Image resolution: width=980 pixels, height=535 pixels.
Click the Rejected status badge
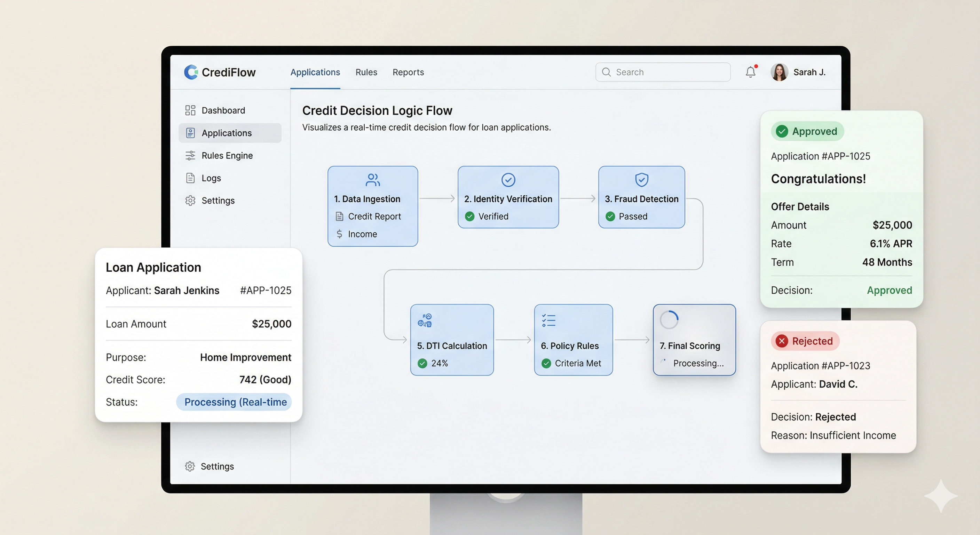coord(805,341)
